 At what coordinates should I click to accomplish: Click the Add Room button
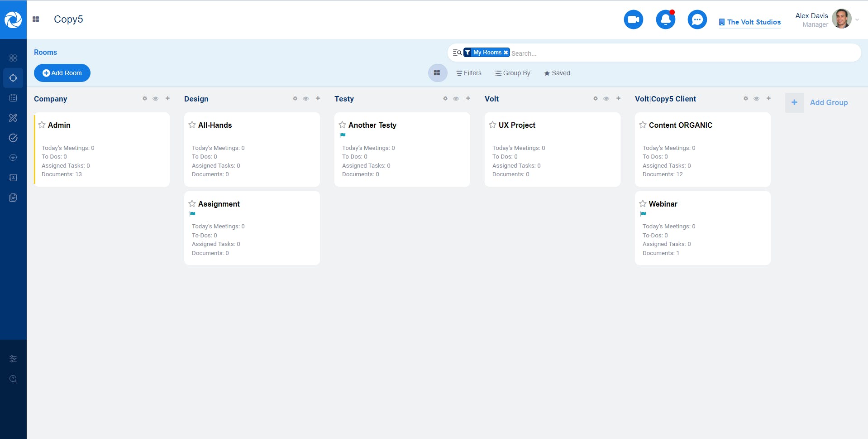(x=62, y=73)
